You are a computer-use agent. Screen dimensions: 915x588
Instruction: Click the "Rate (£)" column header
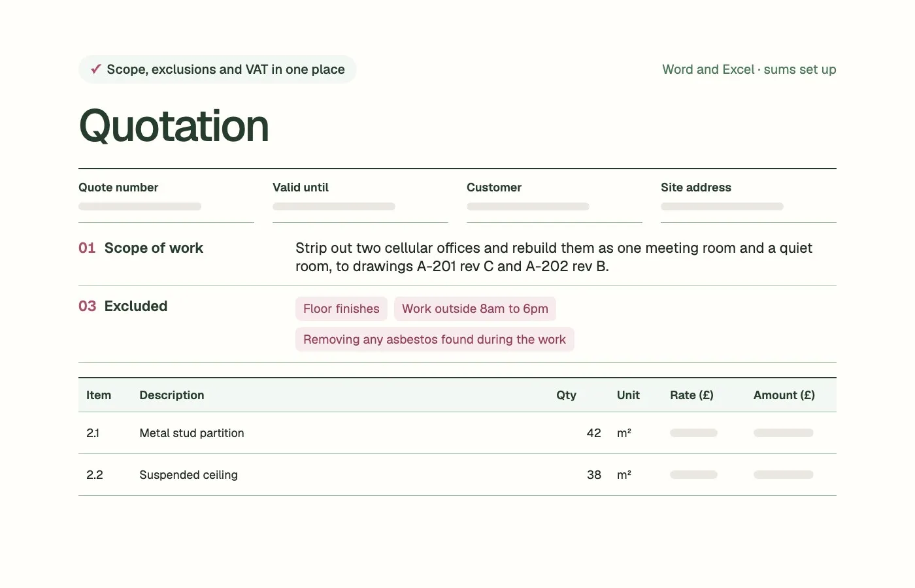[x=691, y=395]
